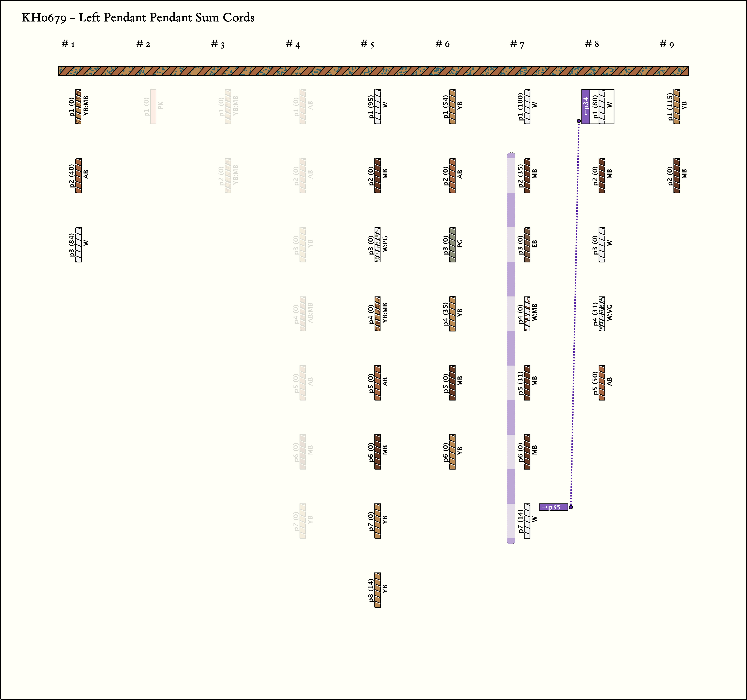
Task: Click faded cord p4 (0) AB:MB
Action: 302,314
